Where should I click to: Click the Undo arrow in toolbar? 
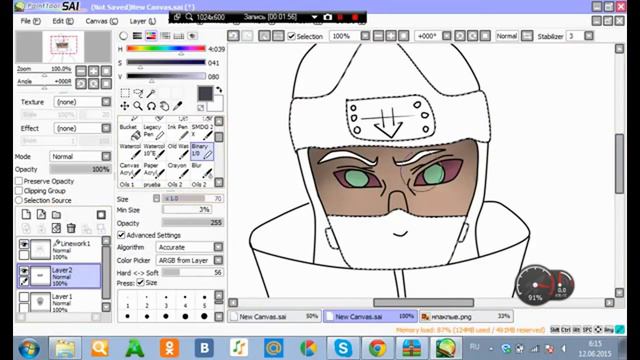coord(233,36)
